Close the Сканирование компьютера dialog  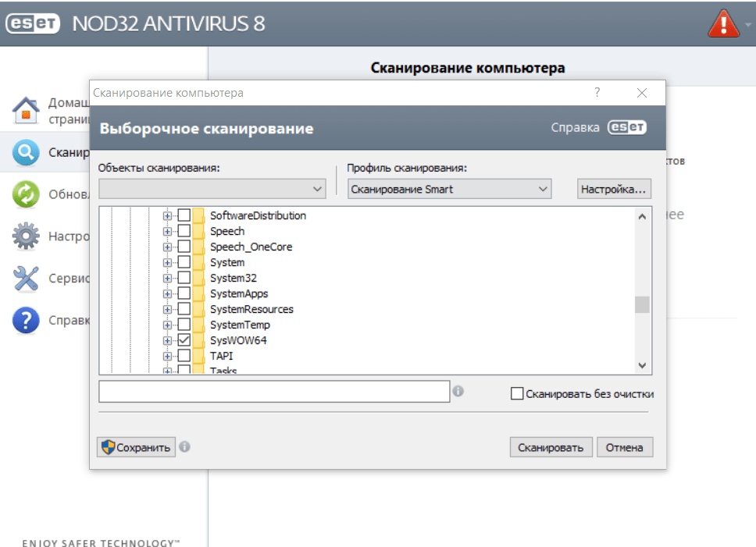pos(642,92)
